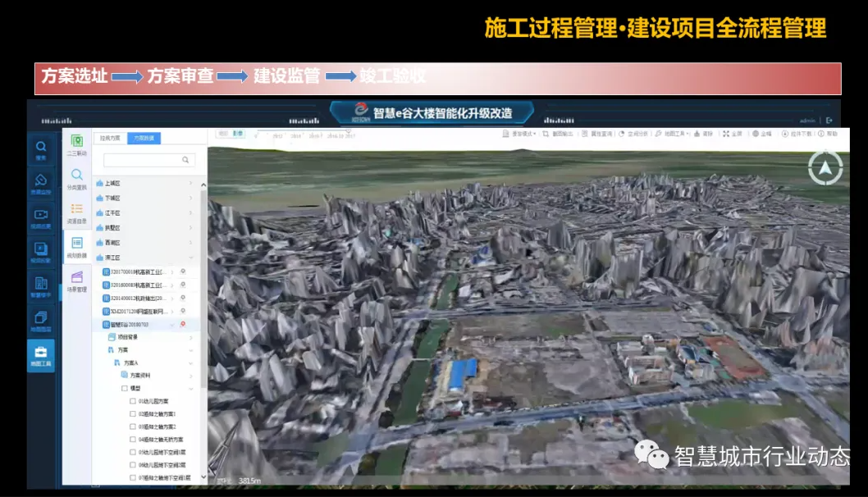Tick the 03惠融之轴方案2 checkbox
The width and height of the screenshot is (868, 497).
[133, 426]
